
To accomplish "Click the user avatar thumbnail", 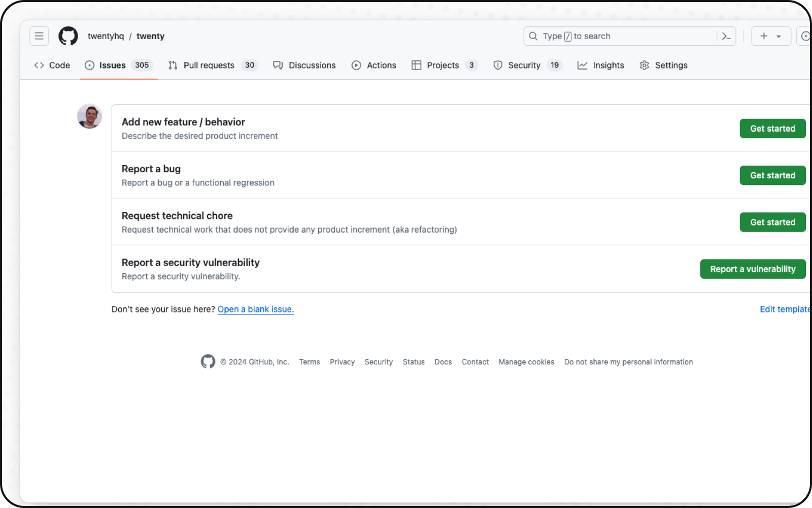I will pos(89,116).
